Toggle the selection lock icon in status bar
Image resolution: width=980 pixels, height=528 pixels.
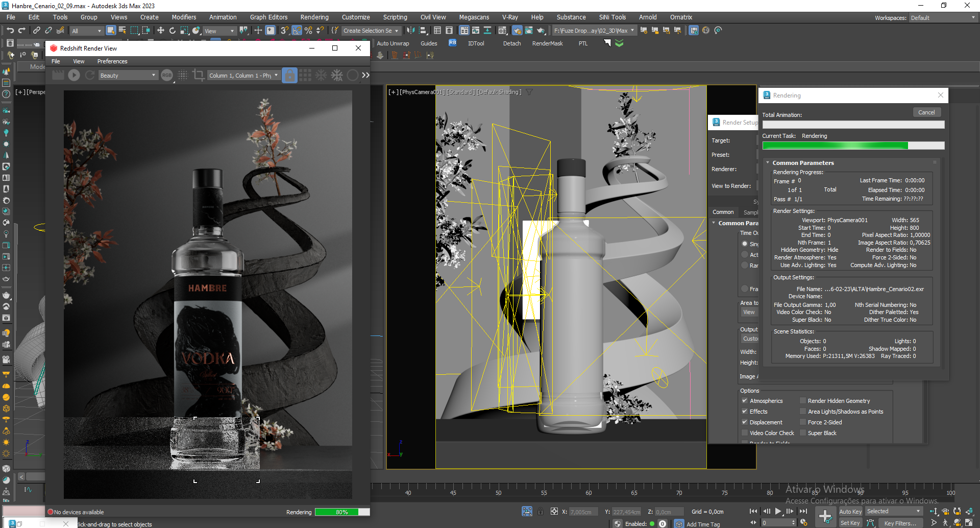[541, 511]
